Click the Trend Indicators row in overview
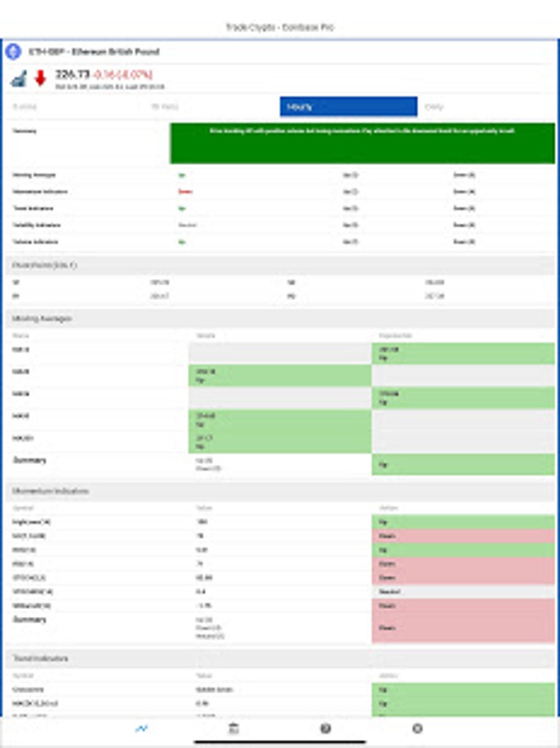 280,209
